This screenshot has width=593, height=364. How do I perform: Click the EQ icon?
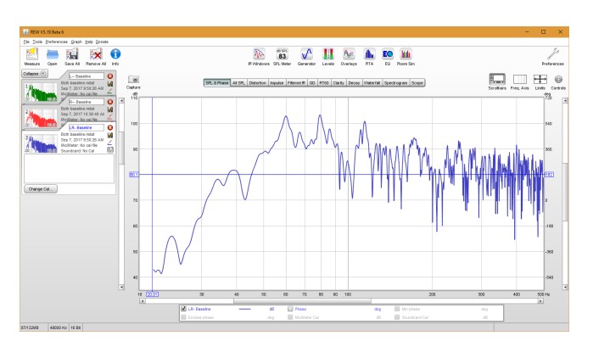click(388, 55)
